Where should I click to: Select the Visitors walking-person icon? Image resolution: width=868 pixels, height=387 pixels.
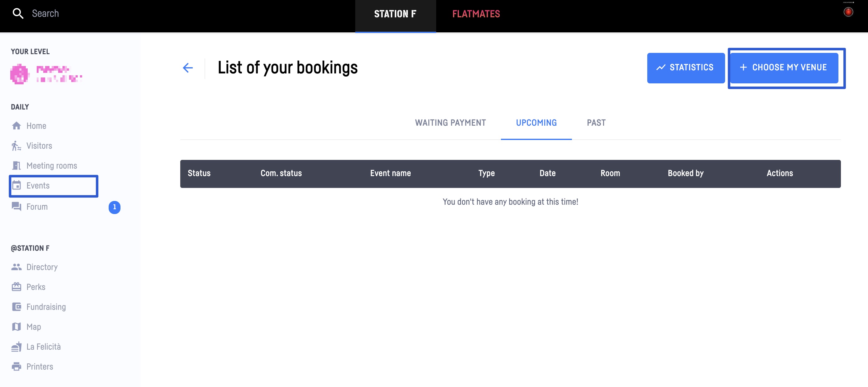pos(16,146)
